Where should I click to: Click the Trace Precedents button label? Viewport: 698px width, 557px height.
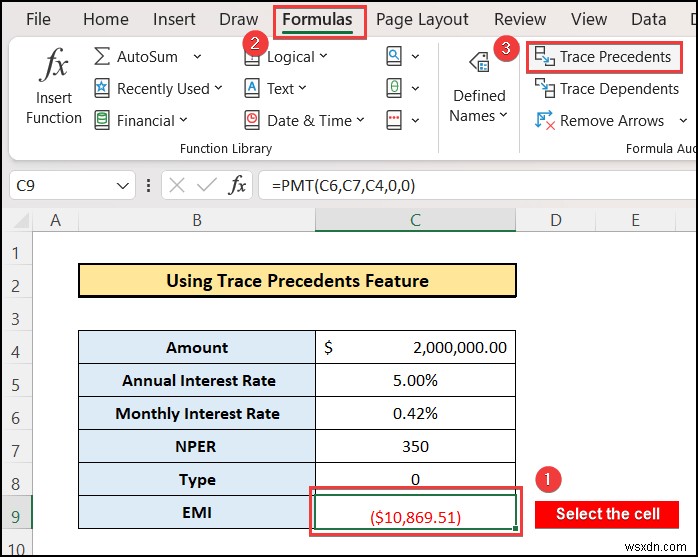pos(615,57)
